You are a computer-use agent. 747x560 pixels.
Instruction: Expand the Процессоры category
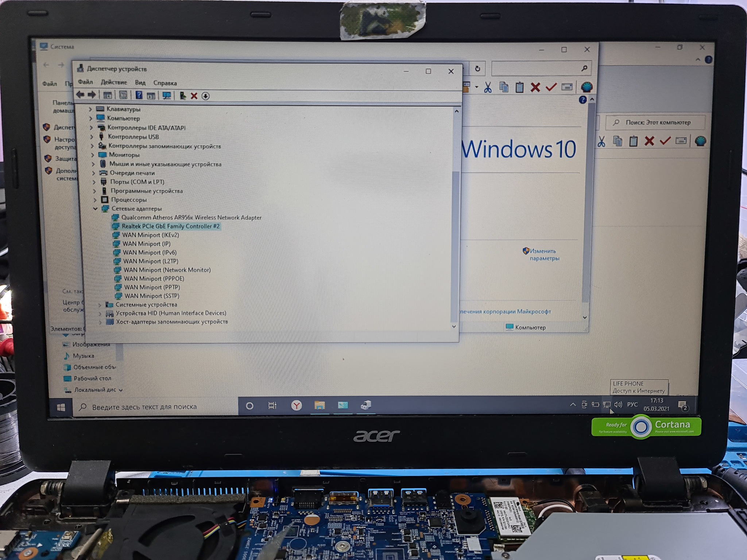[x=95, y=200]
